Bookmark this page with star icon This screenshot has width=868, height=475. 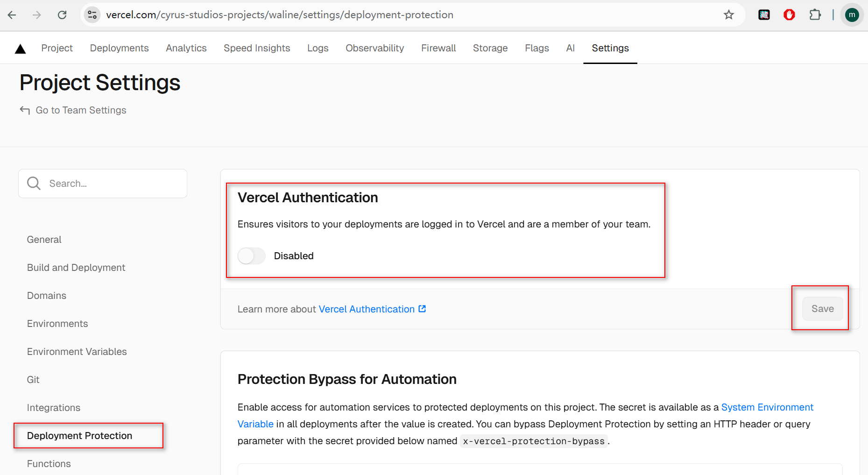(x=729, y=15)
